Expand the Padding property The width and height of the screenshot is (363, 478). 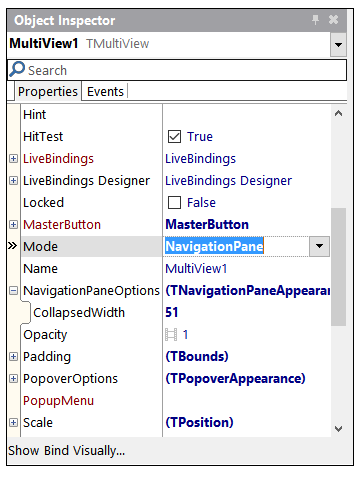13,357
